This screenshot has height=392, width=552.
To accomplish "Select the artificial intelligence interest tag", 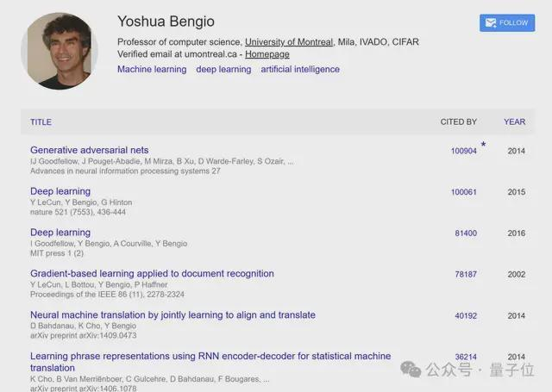I will pos(300,69).
